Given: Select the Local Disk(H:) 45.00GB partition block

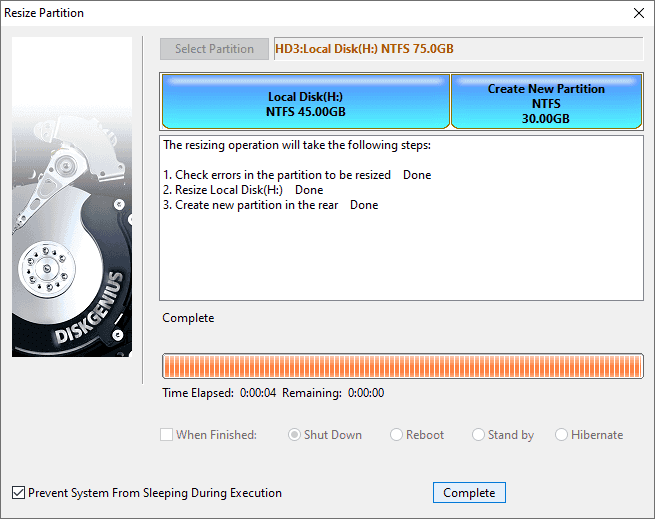Looking at the screenshot, I should [x=305, y=104].
